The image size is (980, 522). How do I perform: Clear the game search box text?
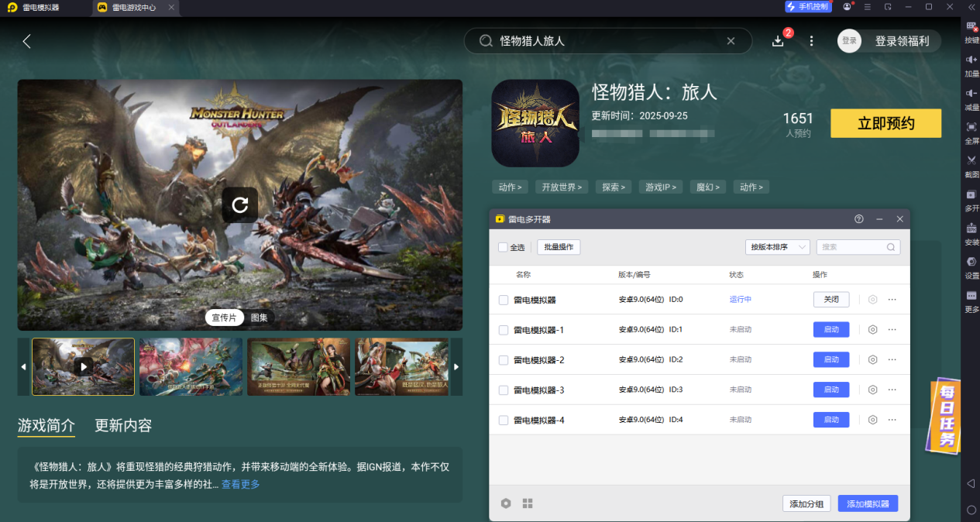tap(731, 41)
